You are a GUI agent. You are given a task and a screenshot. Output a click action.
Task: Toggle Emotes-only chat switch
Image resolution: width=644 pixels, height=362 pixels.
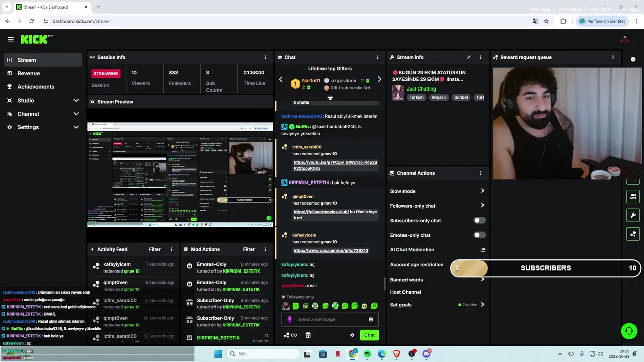pos(479,235)
